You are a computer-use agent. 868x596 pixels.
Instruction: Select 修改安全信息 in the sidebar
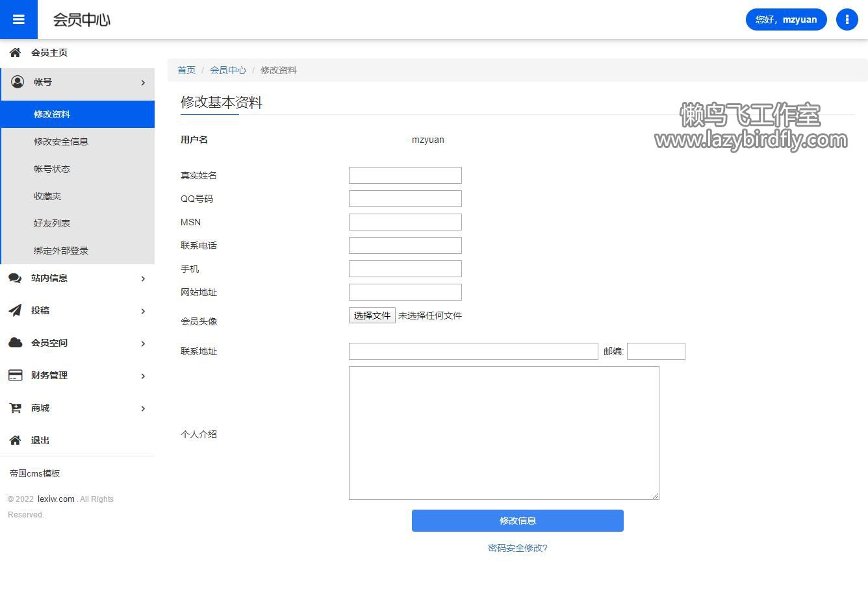click(61, 142)
